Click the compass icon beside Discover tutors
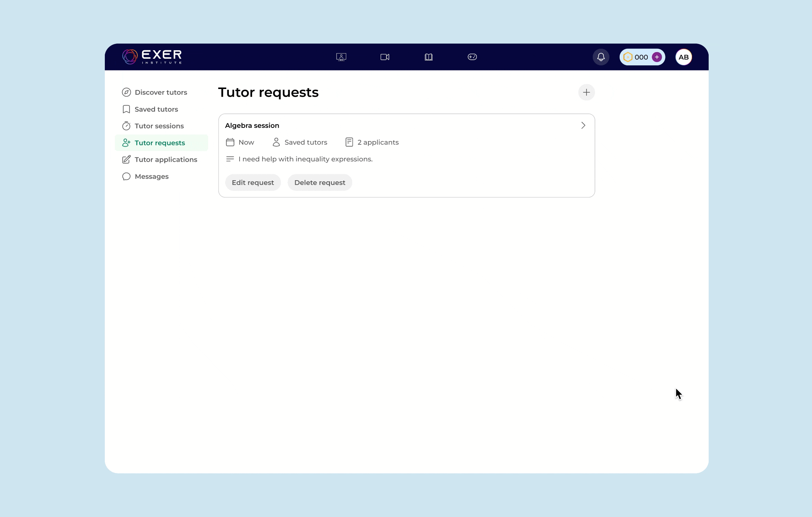This screenshot has width=812, height=517. [126, 92]
